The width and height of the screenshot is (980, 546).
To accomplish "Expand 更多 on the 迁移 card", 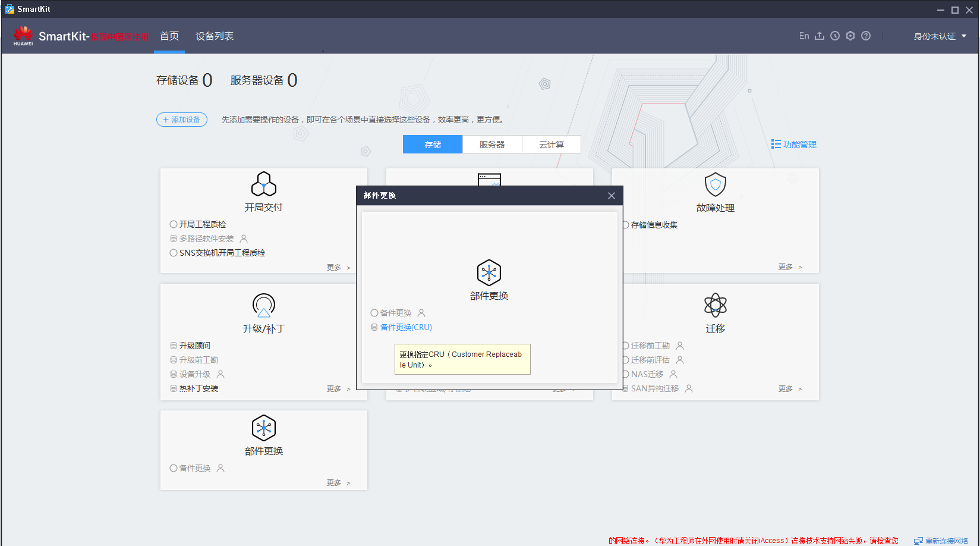I will coord(786,388).
